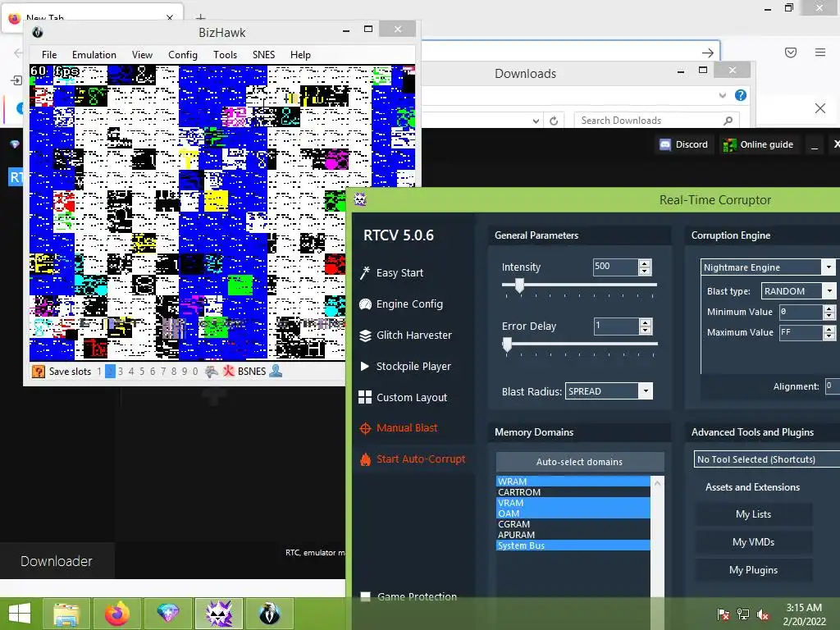Click the gray bird icon in BizHawk status bar
The width and height of the screenshot is (840, 630).
click(212, 372)
